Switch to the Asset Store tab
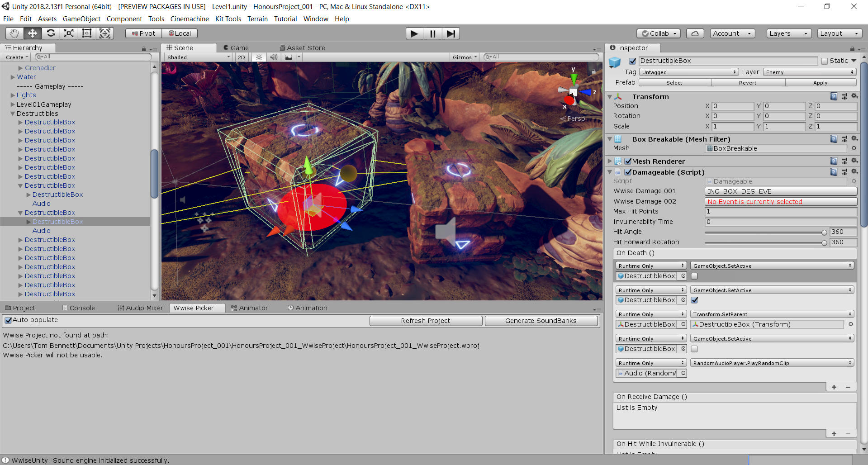Screen dimensions: 868x465 [302, 48]
